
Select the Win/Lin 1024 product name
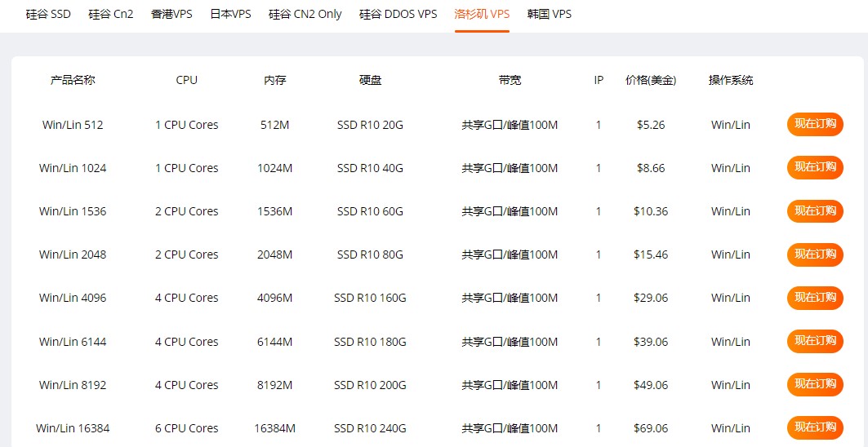click(x=73, y=168)
